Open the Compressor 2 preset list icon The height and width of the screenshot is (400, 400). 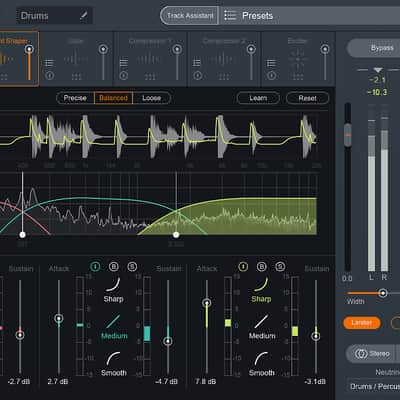(197, 63)
